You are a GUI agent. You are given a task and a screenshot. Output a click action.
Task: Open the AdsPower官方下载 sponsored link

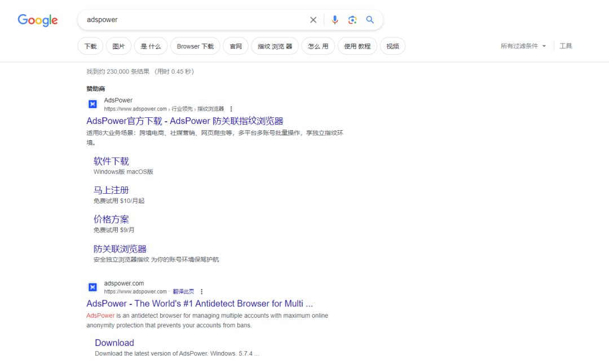point(184,121)
